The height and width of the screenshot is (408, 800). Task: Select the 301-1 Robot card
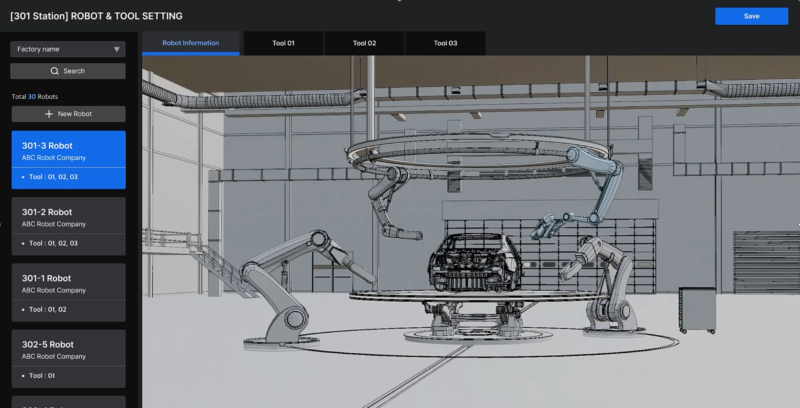(68, 292)
